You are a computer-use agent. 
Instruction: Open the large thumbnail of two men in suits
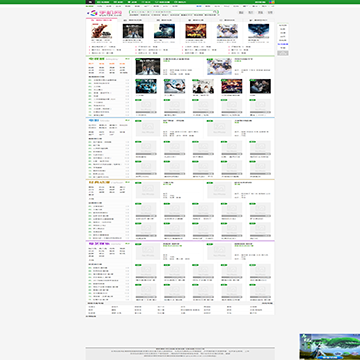(148, 67)
